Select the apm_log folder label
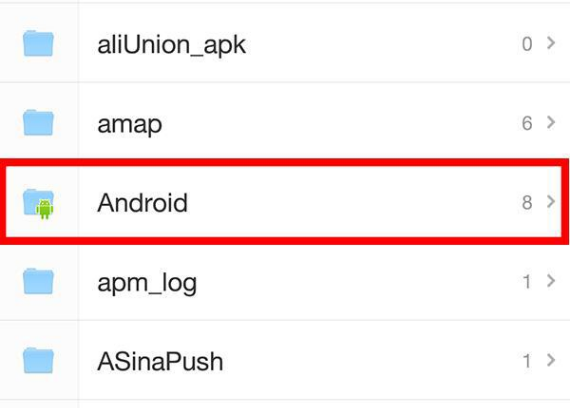This screenshot has width=580, height=408. pos(147,284)
